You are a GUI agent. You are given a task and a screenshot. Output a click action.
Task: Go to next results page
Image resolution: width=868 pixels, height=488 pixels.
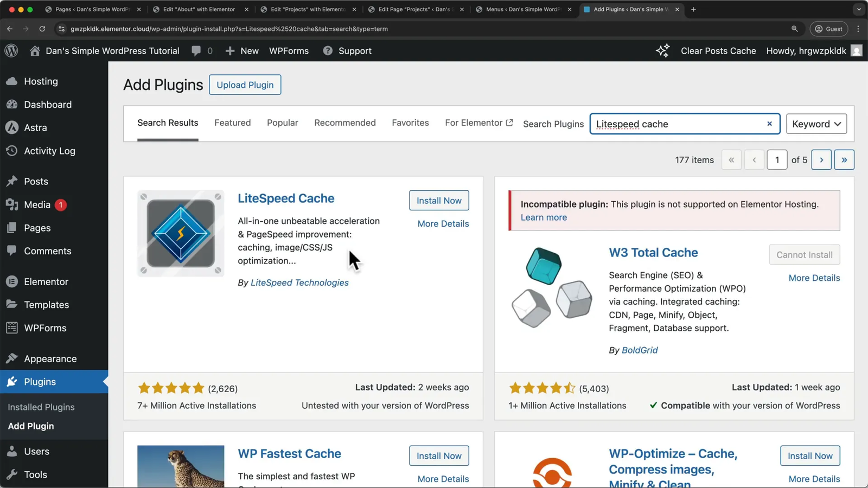821,159
